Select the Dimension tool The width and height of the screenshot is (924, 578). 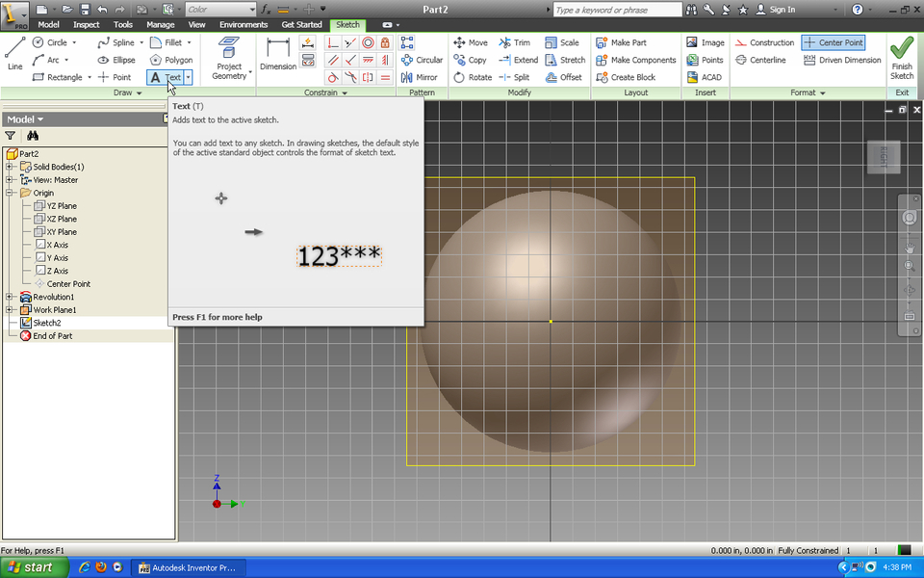(x=278, y=54)
